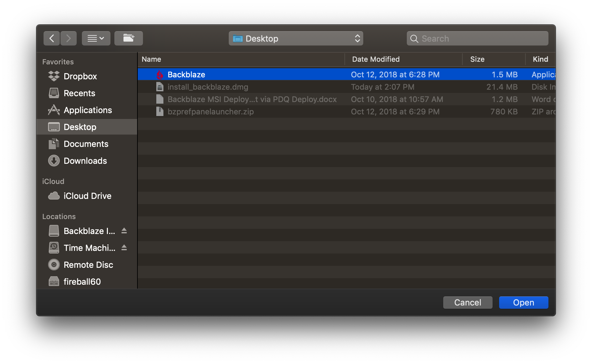Open Applications in the sidebar

pos(87,110)
